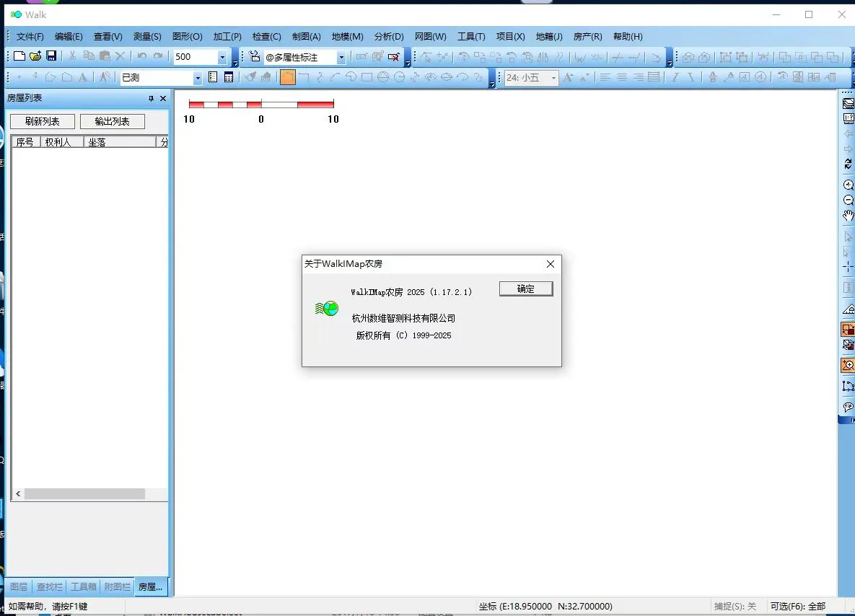Open the 帮助(H) menu
This screenshot has width=855, height=616.
pos(628,37)
